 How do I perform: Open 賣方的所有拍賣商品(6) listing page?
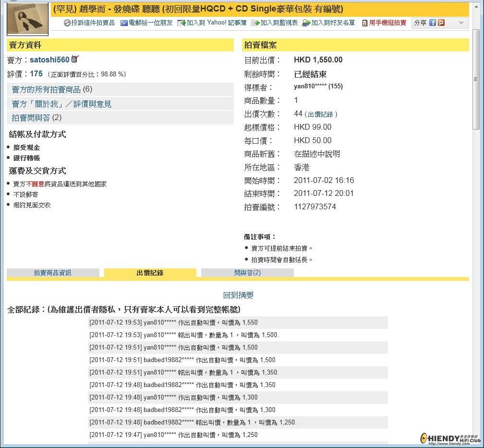pyautogui.click(x=50, y=89)
